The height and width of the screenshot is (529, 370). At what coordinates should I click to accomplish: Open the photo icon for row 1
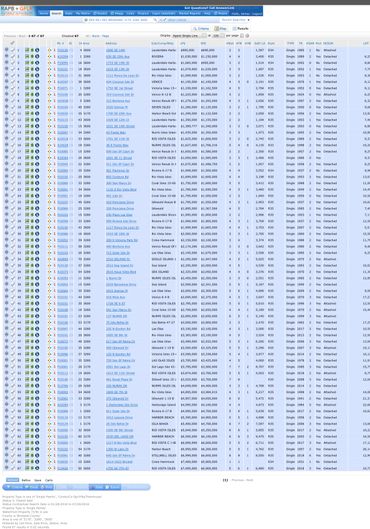pyautogui.click(x=27, y=50)
